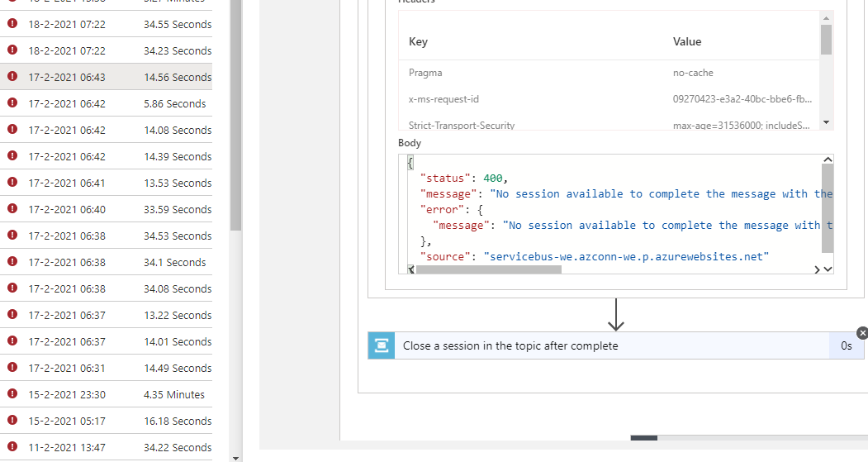This screenshot has height=462, width=868.
Task: Select run start time 15-2-2021 05:17
Action: (67, 421)
